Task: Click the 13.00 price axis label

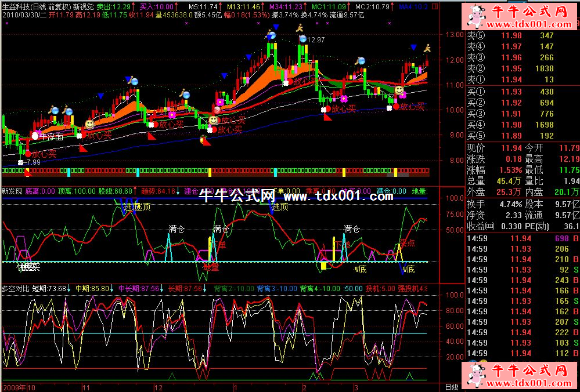Action: (454, 35)
